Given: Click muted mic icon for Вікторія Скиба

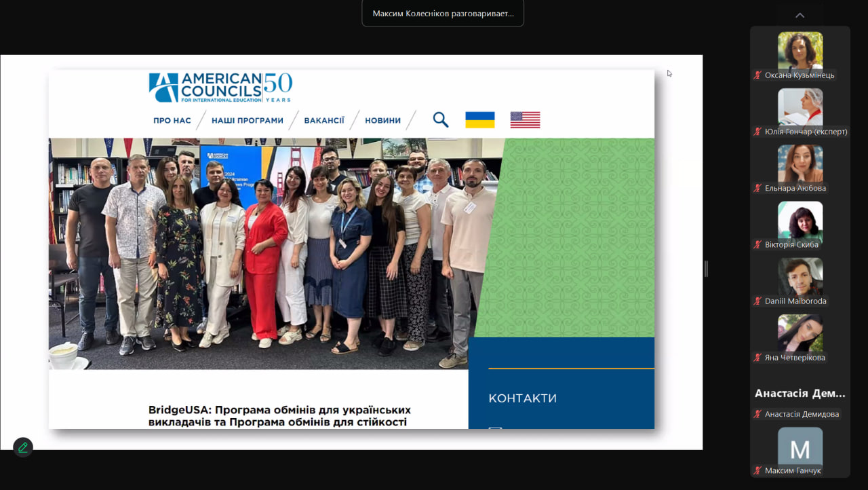Looking at the screenshot, I should (x=757, y=244).
